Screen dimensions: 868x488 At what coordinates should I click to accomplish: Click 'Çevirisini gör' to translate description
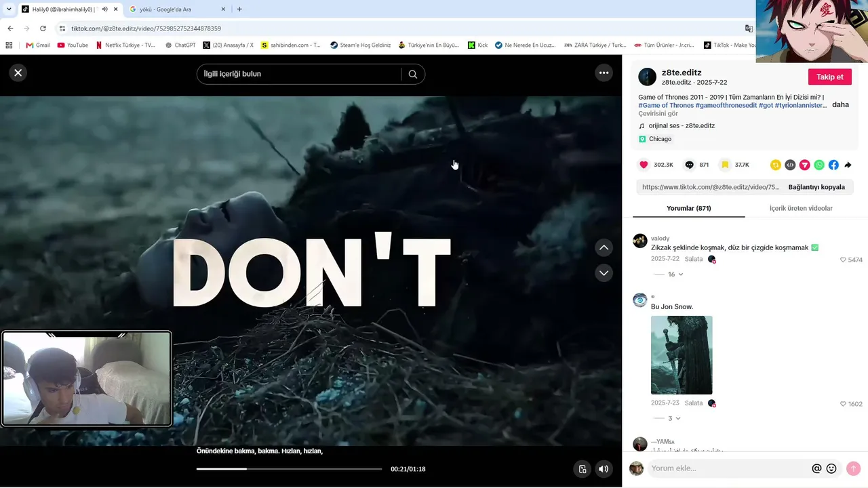[658, 114]
